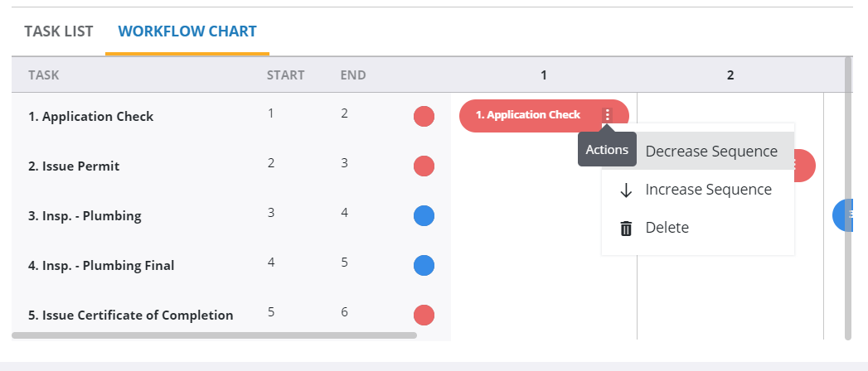Screen dimensions: 868x371
Task: Click the blue dot beside Insp. - Plumbing Final
Action: click(424, 266)
